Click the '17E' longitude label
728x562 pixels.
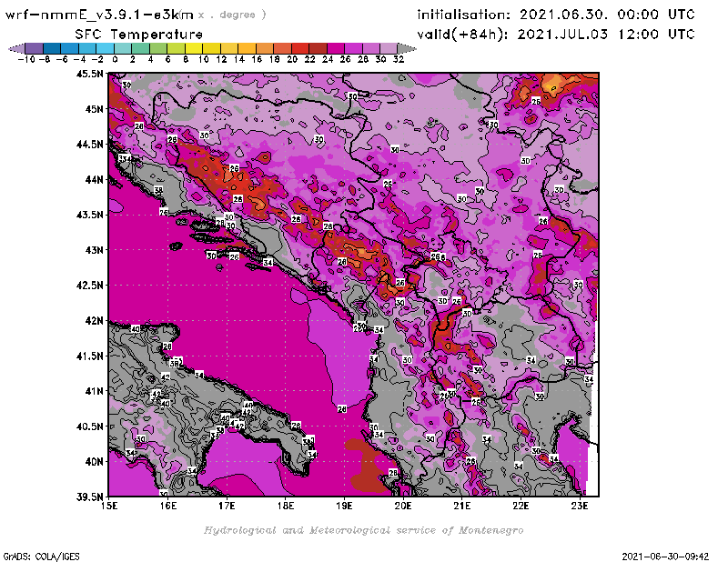tap(227, 506)
